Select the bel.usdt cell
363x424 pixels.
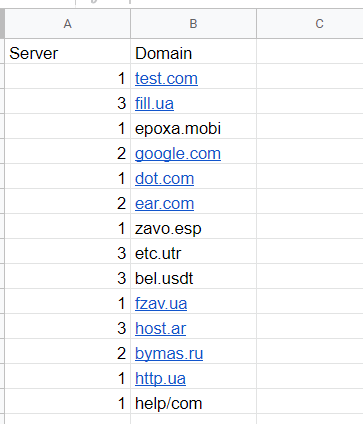193,278
